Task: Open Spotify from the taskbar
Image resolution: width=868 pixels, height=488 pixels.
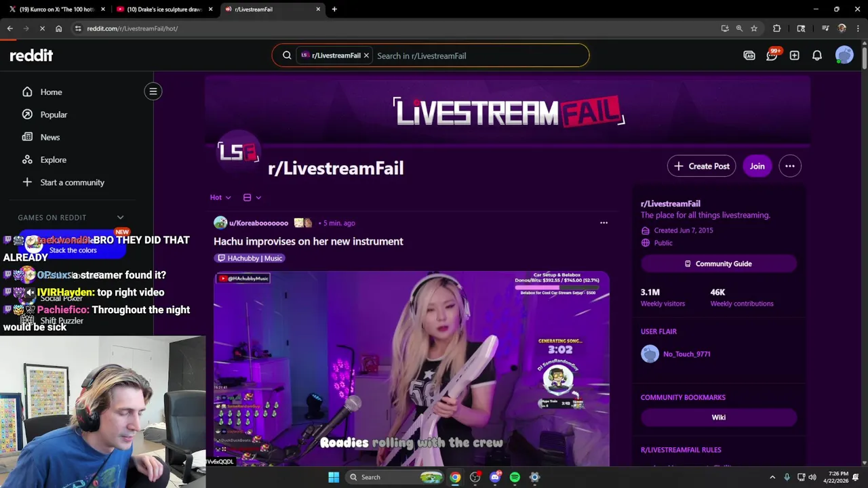Action: tap(515, 477)
